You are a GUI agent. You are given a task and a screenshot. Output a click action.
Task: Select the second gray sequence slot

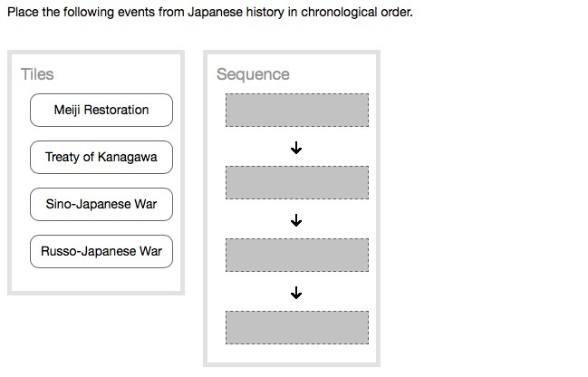point(296,182)
